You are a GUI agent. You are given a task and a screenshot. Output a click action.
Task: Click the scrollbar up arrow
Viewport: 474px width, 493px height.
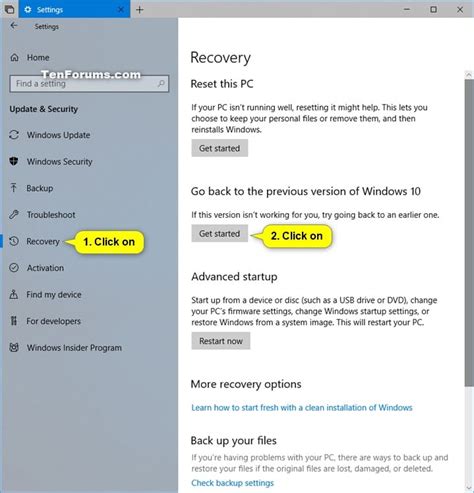pyautogui.click(x=469, y=75)
